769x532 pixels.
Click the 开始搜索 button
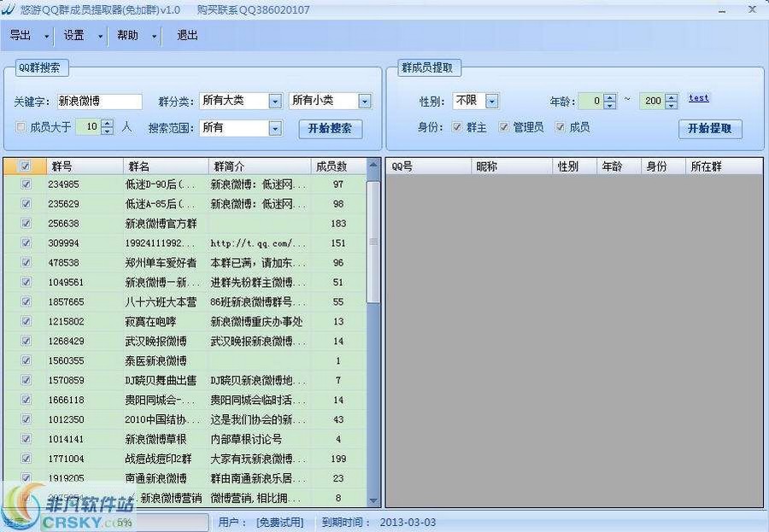coord(330,128)
